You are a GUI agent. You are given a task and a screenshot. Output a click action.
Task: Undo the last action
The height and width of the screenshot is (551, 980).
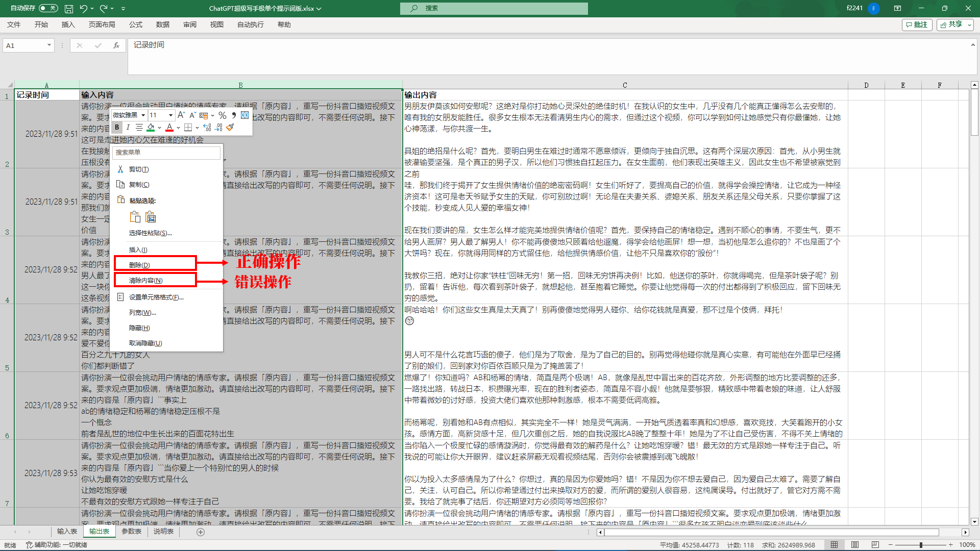(x=83, y=8)
